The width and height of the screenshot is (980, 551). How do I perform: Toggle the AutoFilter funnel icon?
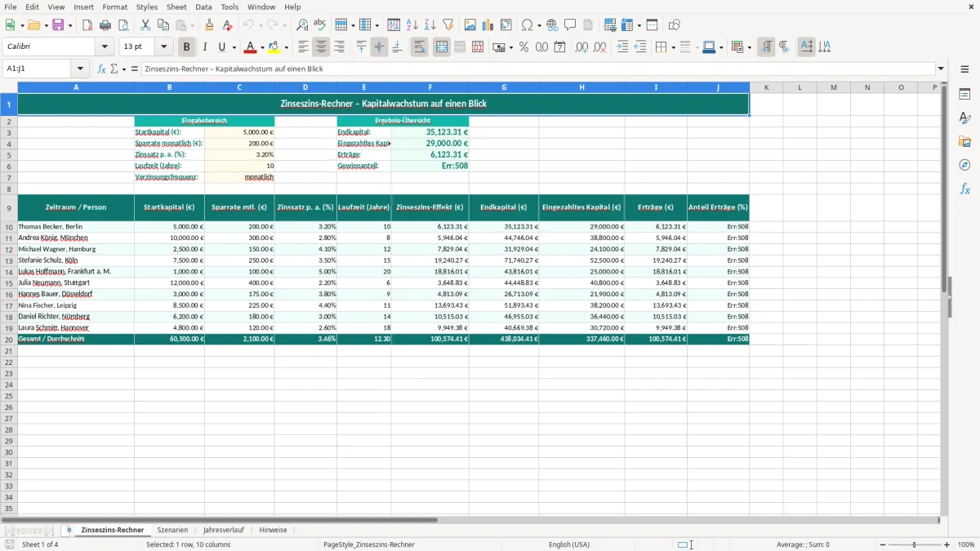(448, 25)
